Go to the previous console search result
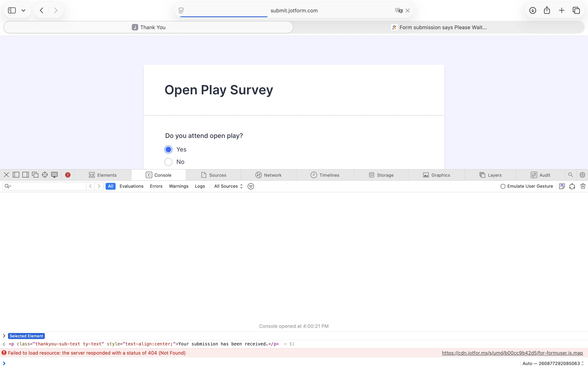The width and height of the screenshot is (588, 369). tap(90, 186)
